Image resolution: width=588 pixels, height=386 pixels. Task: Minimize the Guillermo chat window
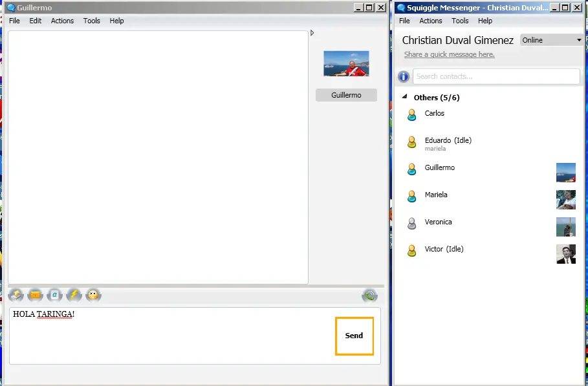pos(358,8)
